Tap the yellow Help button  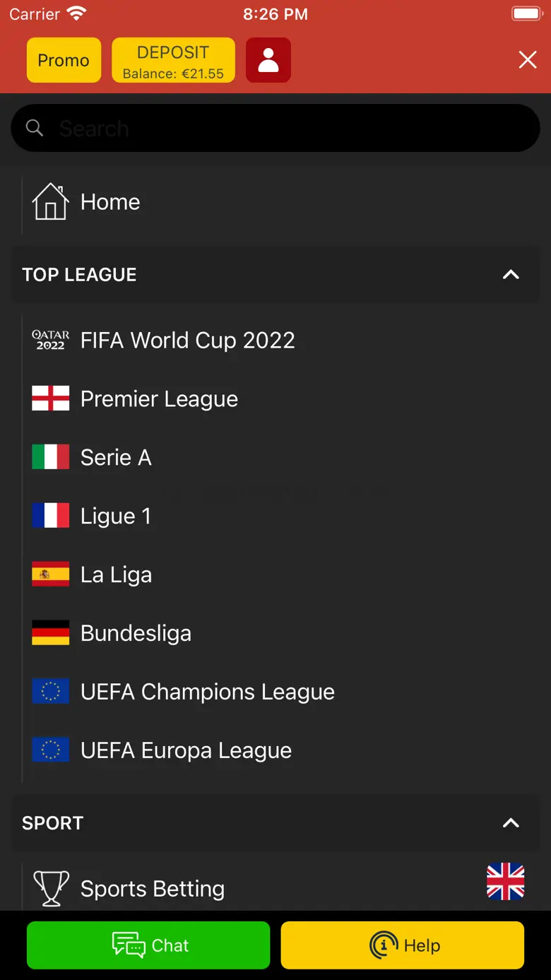pos(403,945)
